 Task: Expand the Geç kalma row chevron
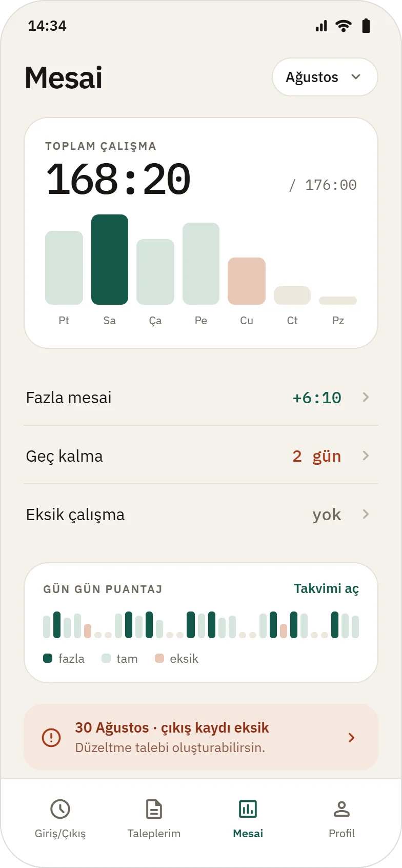tap(366, 456)
